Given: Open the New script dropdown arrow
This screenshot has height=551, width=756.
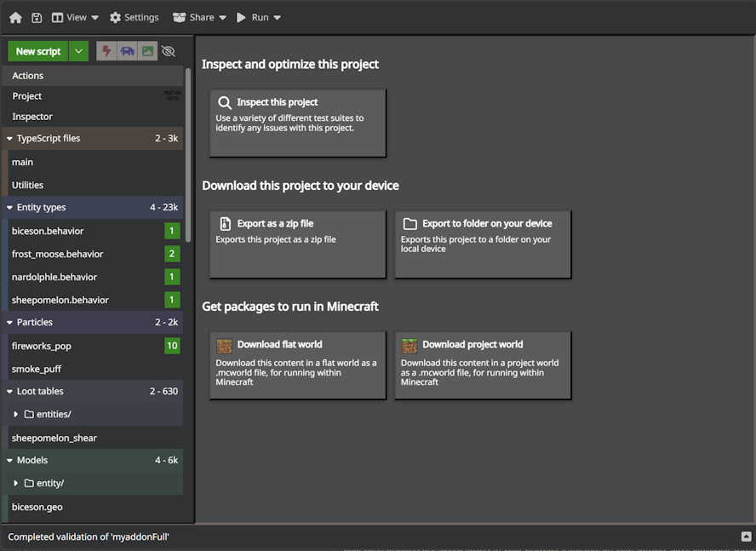Looking at the screenshot, I should click(x=77, y=51).
